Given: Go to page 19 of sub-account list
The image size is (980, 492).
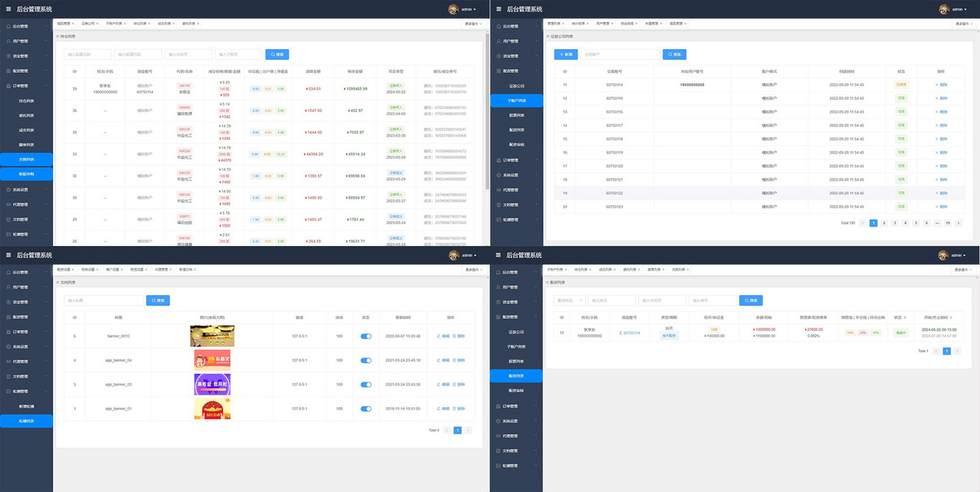Looking at the screenshot, I should 947,222.
